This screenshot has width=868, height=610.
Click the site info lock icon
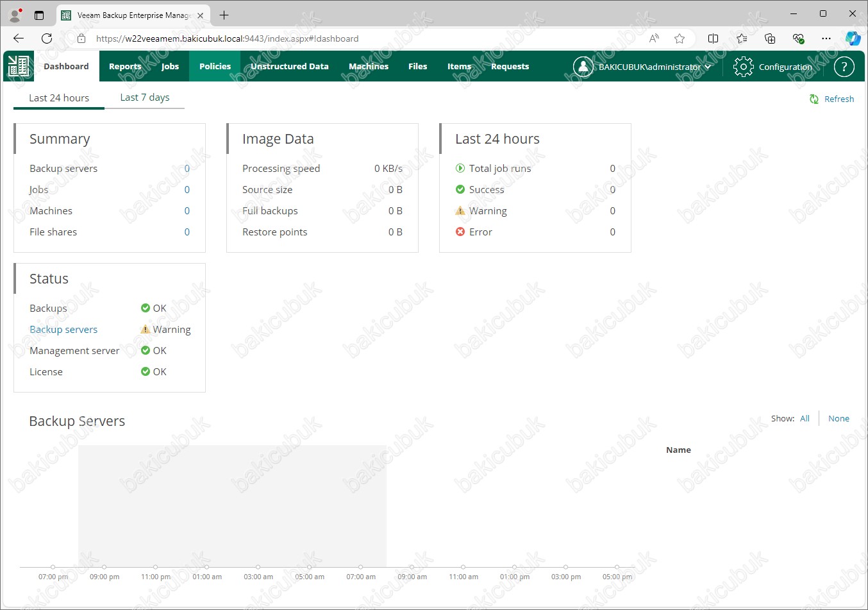click(x=81, y=38)
